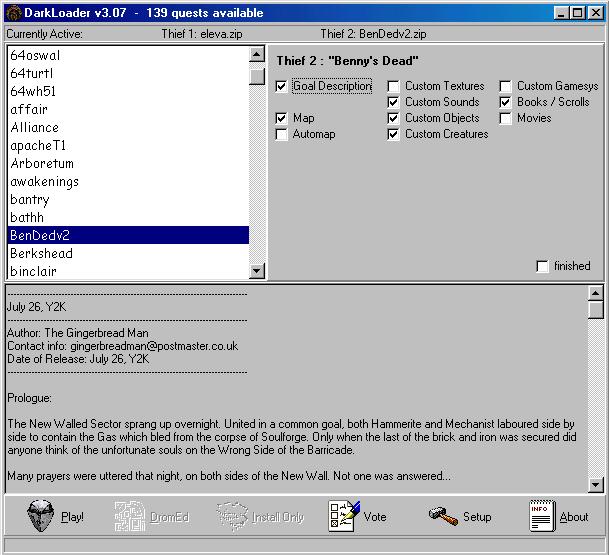Click the DarkLoader title bar app icon
The image size is (609, 555).
click(x=14, y=13)
